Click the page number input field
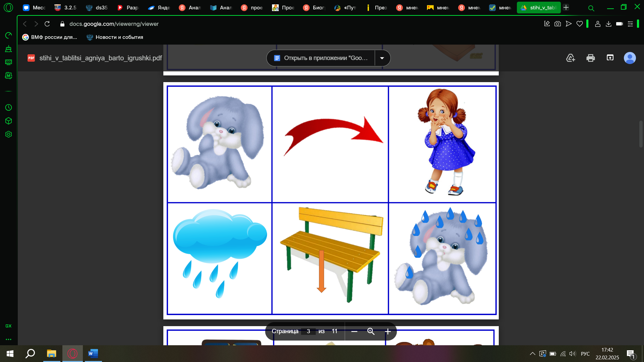The image size is (644, 362). click(308, 331)
